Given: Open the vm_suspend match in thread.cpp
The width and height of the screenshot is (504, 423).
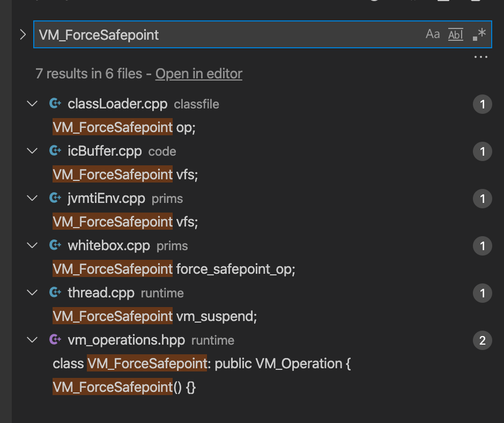Looking at the screenshot, I should 155,317.
